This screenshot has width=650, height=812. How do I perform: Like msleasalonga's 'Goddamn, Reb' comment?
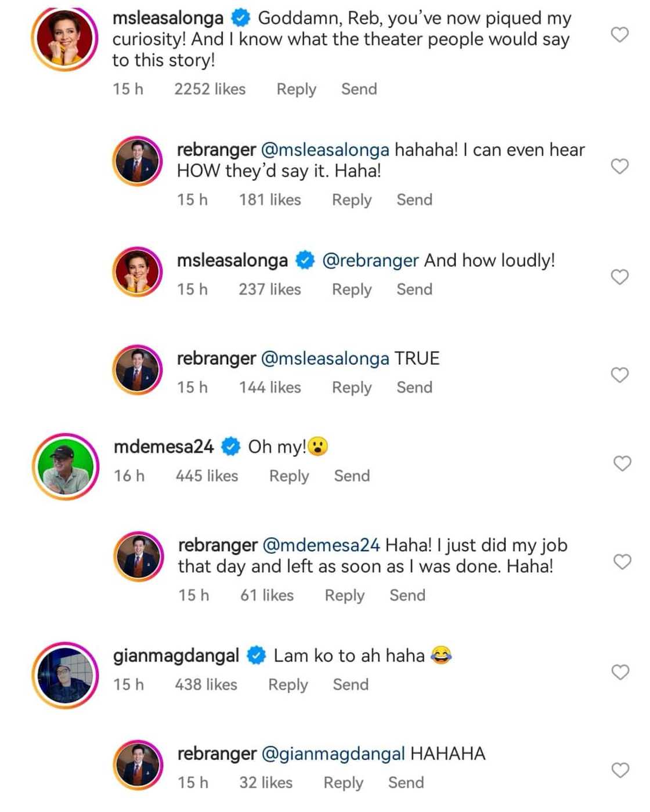click(620, 35)
